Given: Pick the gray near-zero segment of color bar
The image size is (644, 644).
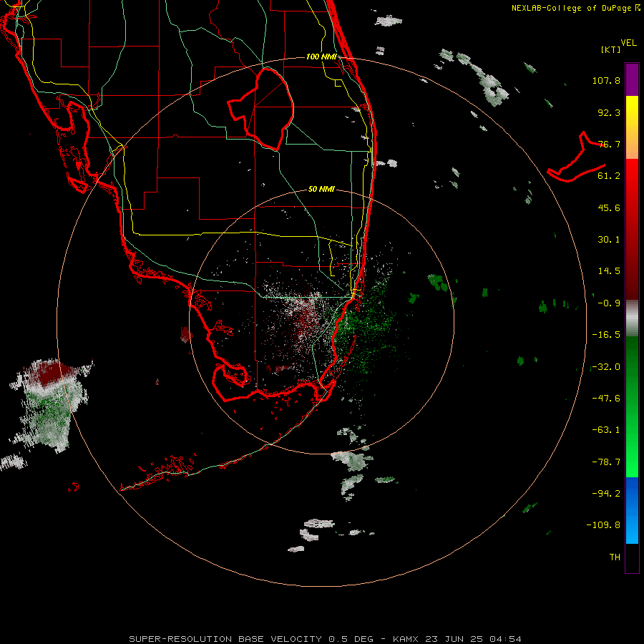Looking at the screenshot, I should (632, 318).
